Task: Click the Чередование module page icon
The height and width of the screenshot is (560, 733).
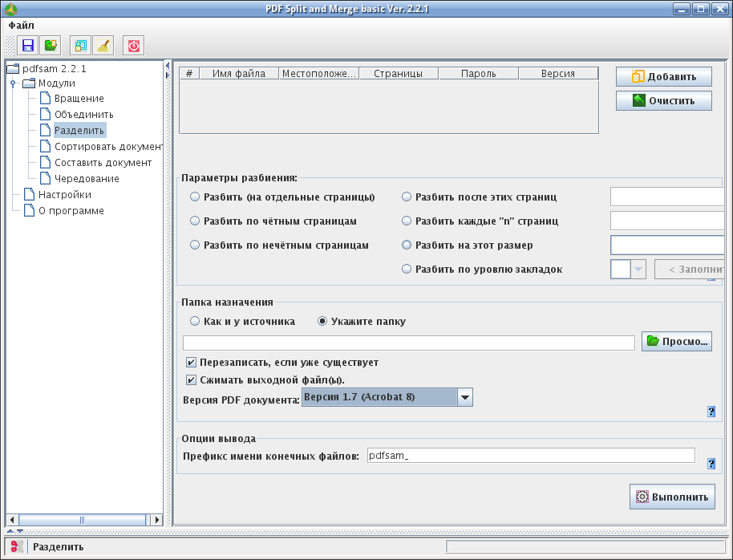Action: click(x=46, y=178)
